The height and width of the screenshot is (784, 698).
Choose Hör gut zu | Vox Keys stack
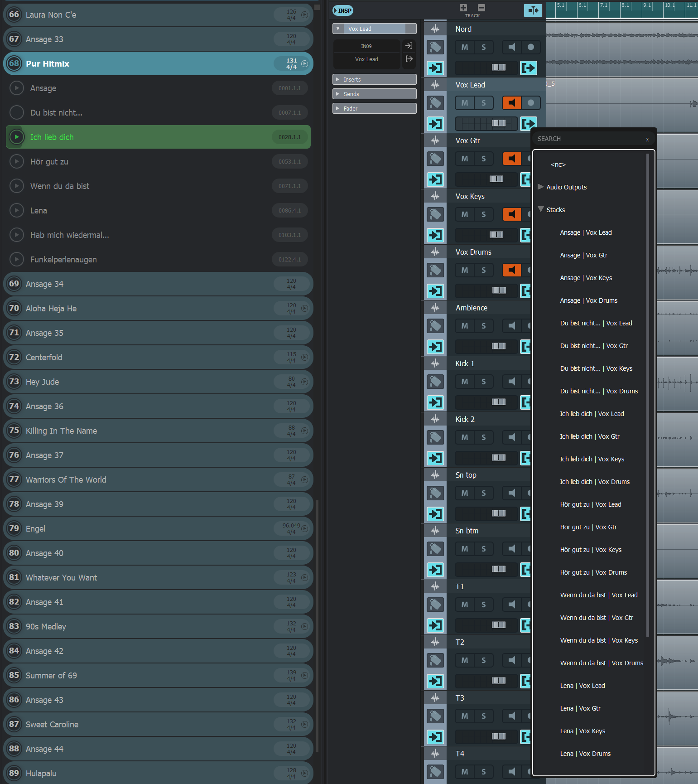click(591, 550)
